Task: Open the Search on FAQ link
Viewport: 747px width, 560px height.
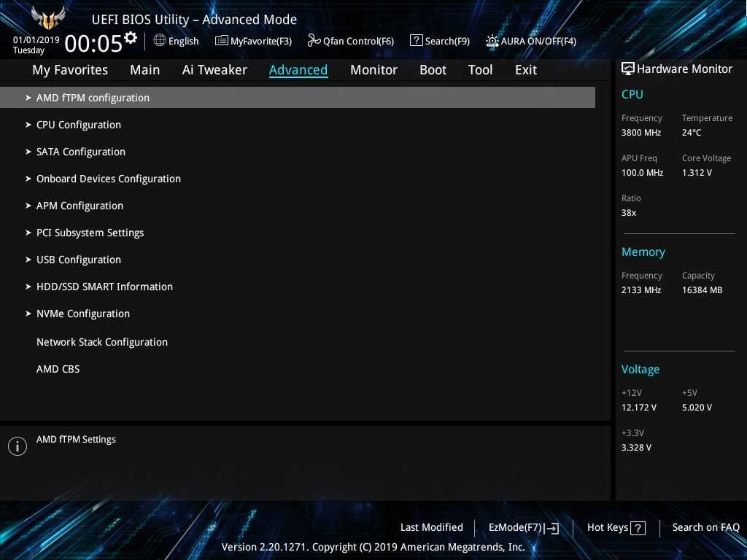Action: (x=705, y=527)
